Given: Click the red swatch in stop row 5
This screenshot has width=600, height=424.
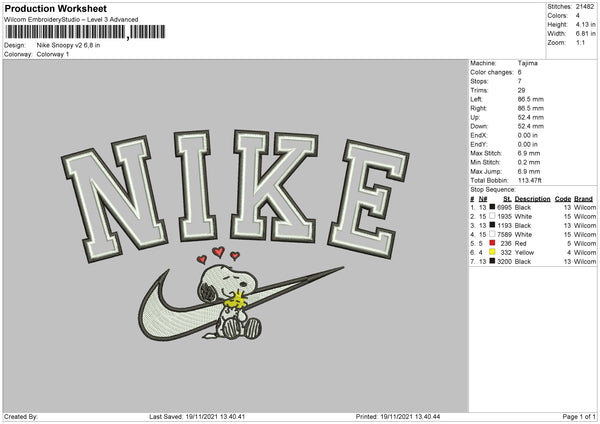Looking at the screenshot, I should coord(492,243).
